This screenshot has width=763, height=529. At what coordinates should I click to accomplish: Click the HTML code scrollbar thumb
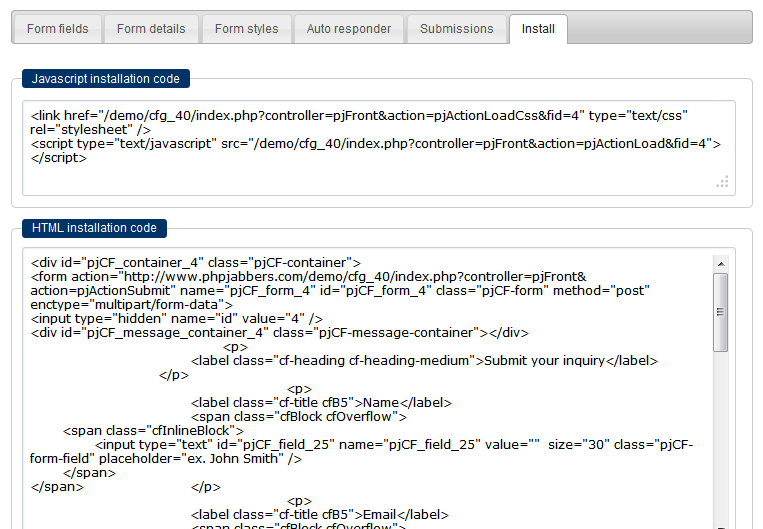tap(721, 312)
